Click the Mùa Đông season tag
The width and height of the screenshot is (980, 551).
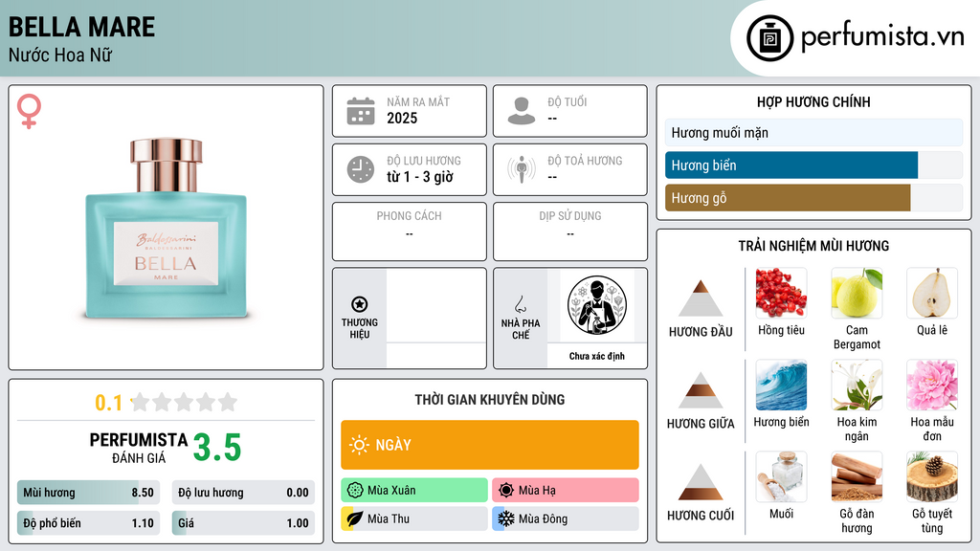(x=566, y=518)
